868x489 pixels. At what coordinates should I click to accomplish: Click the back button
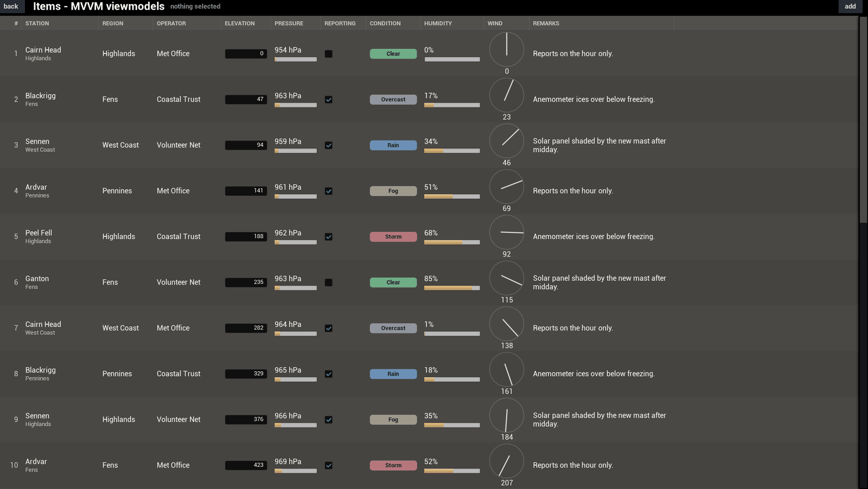click(x=11, y=7)
